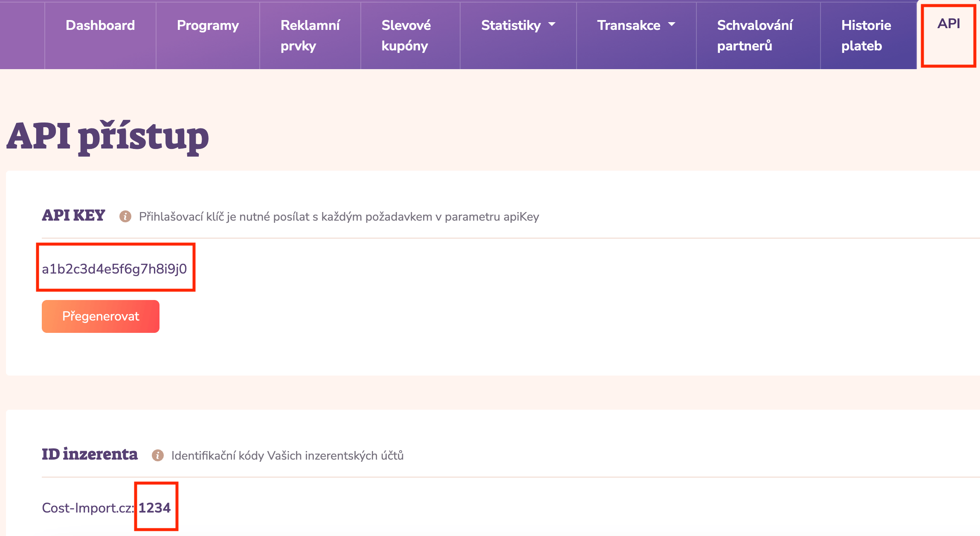Click the API KEY section title

[x=73, y=216]
